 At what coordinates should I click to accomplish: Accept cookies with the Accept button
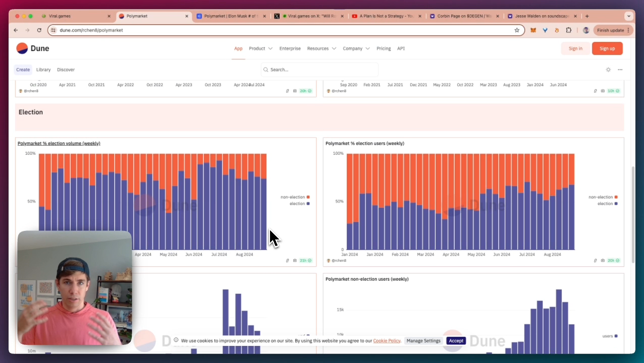pos(456,341)
